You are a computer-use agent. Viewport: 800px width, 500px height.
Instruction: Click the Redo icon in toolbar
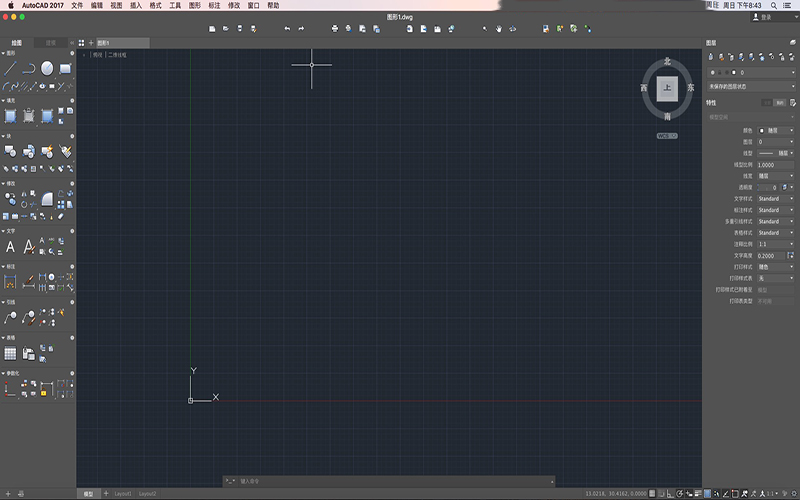301,29
